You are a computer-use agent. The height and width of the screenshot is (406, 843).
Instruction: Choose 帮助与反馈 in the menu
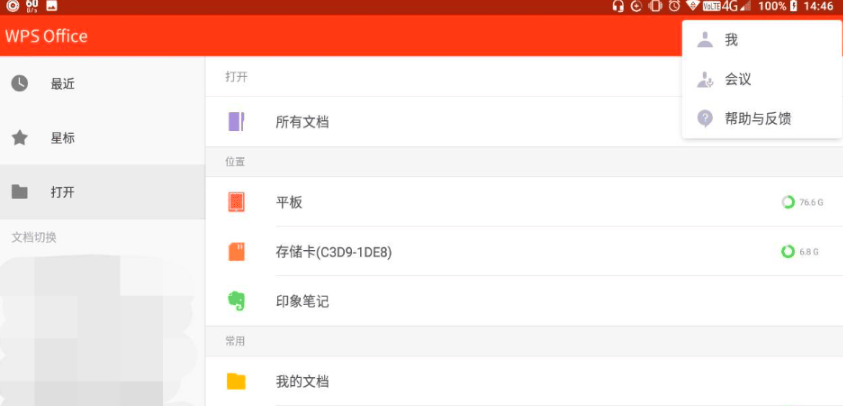click(762, 119)
